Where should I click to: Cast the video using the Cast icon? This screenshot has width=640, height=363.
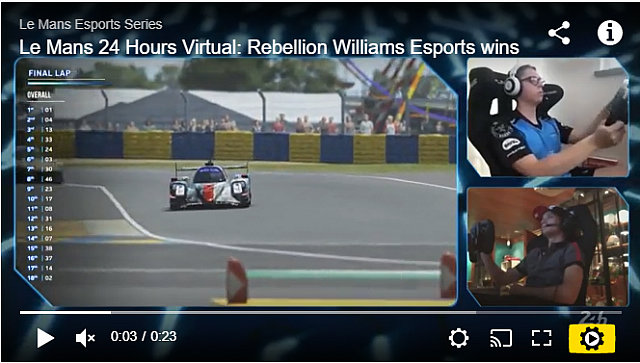tap(501, 338)
